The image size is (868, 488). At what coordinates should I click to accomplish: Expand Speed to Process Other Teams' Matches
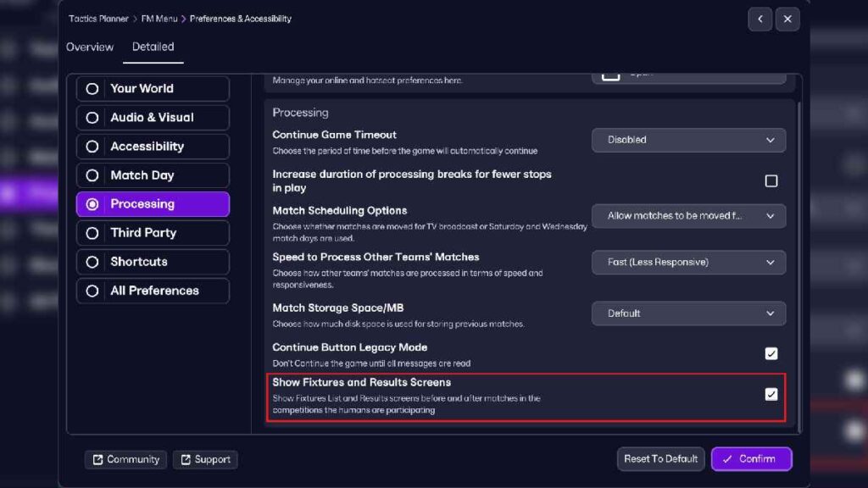tap(688, 263)
